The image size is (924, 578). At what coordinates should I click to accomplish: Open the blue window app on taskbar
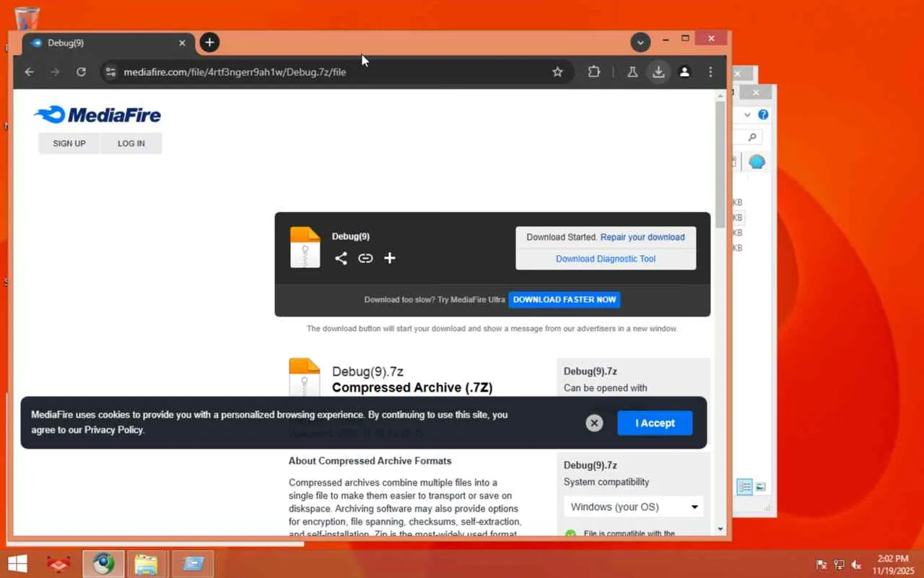pyautogui.click(x=192, y=564)
